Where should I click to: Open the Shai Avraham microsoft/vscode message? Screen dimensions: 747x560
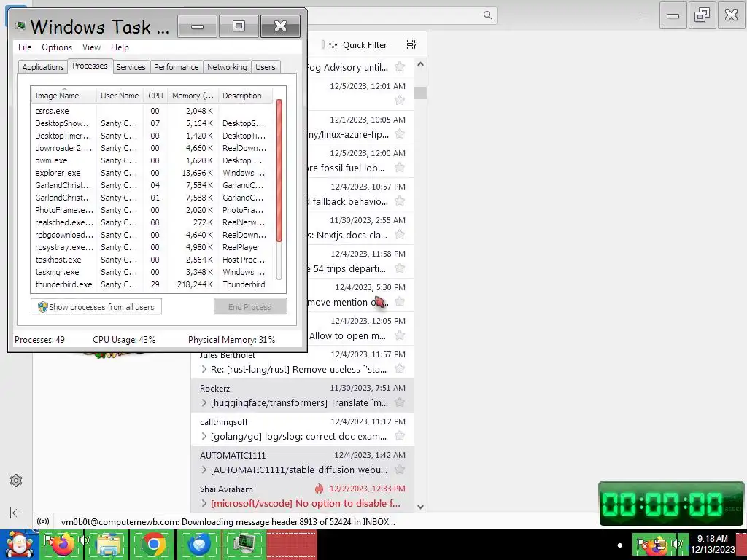[x=303, y=496]
